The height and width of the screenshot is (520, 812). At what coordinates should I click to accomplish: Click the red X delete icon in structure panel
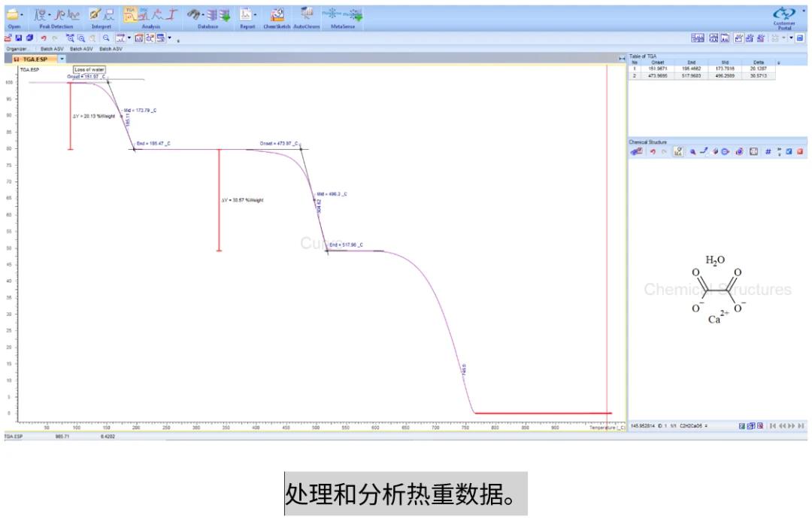tap(800, 151)
